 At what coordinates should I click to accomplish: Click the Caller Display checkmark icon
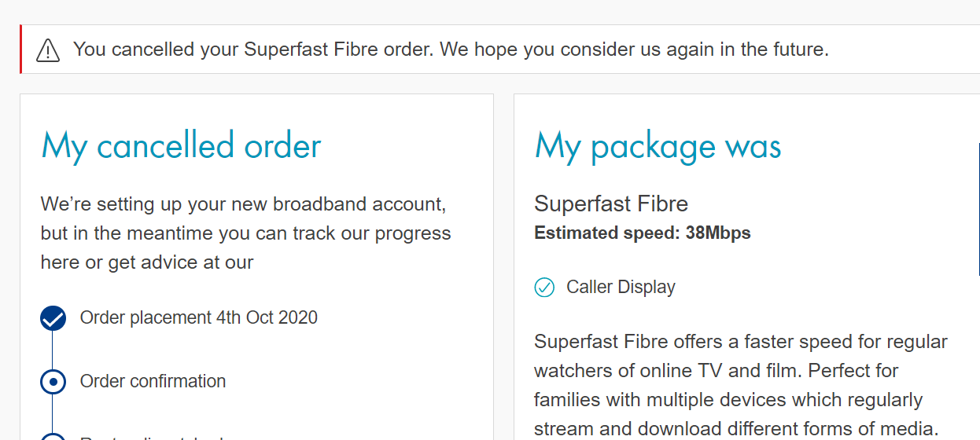(x=544, y=288)
